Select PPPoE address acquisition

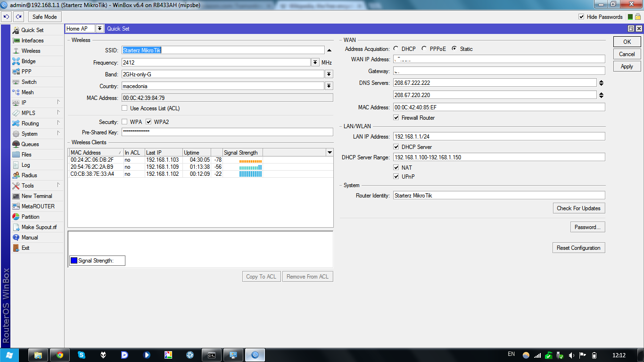tap(424, 49)
